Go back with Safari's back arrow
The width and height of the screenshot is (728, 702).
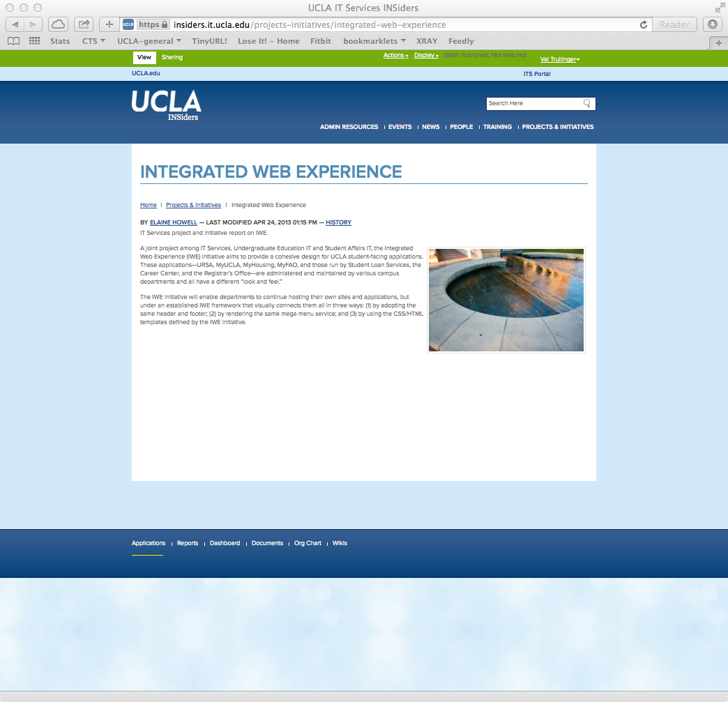point(15,24)
